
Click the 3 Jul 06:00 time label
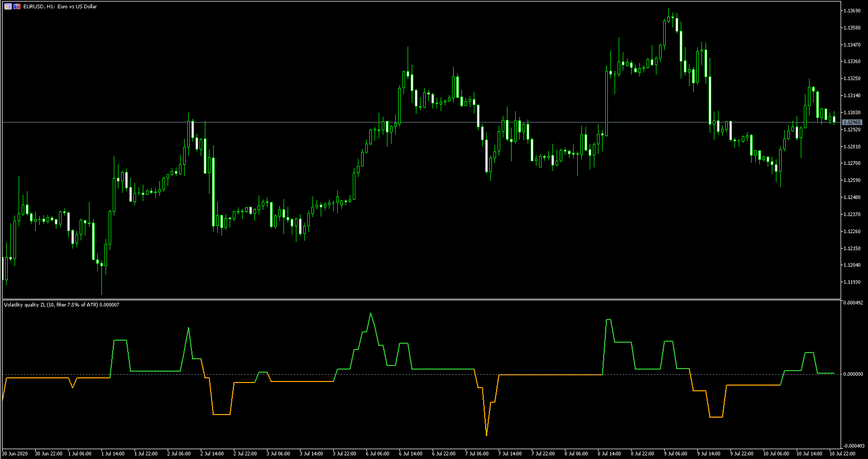[278, 454]
